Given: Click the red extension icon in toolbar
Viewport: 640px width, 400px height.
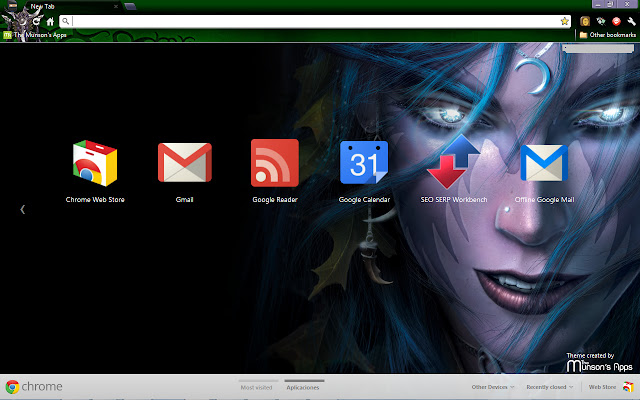Looking at the screenshot, I should coord(616,21).
